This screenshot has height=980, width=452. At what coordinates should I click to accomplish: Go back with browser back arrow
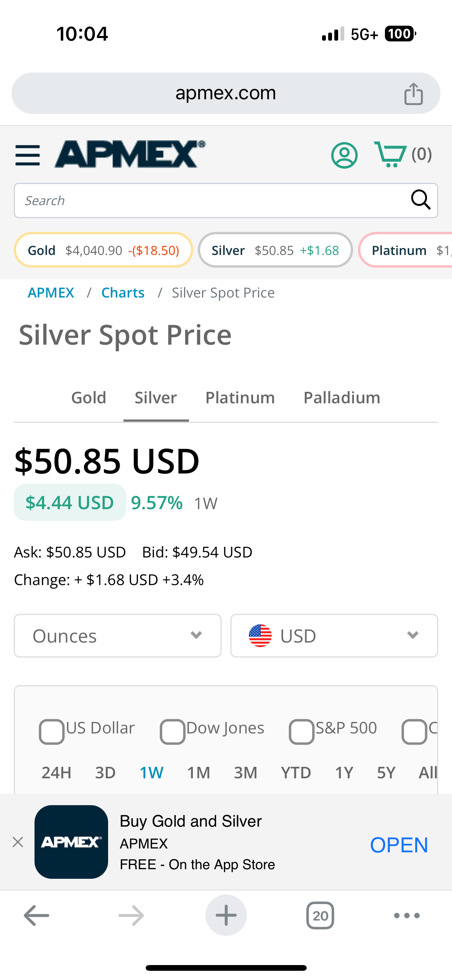coord(36,915)
